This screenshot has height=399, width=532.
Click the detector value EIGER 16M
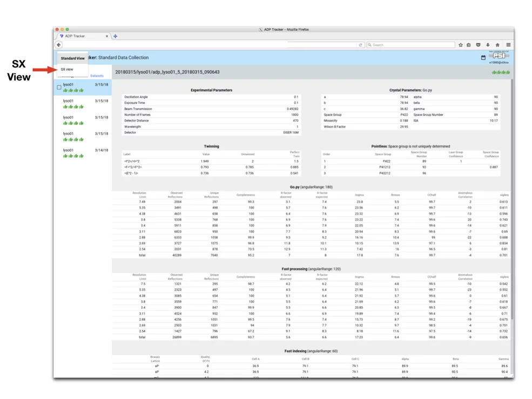(x=291, y=133)
